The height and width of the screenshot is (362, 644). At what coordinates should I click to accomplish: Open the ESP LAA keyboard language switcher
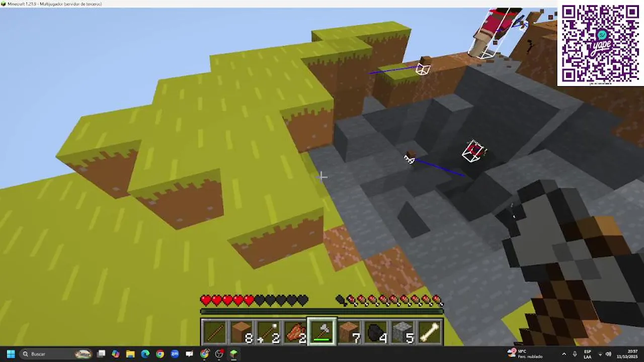(x=587, y=354)
